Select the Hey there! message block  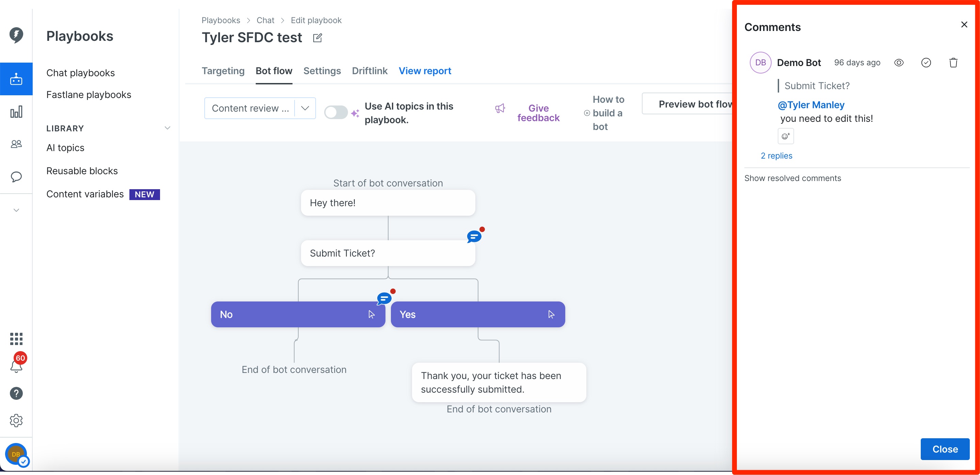point(388,203)
